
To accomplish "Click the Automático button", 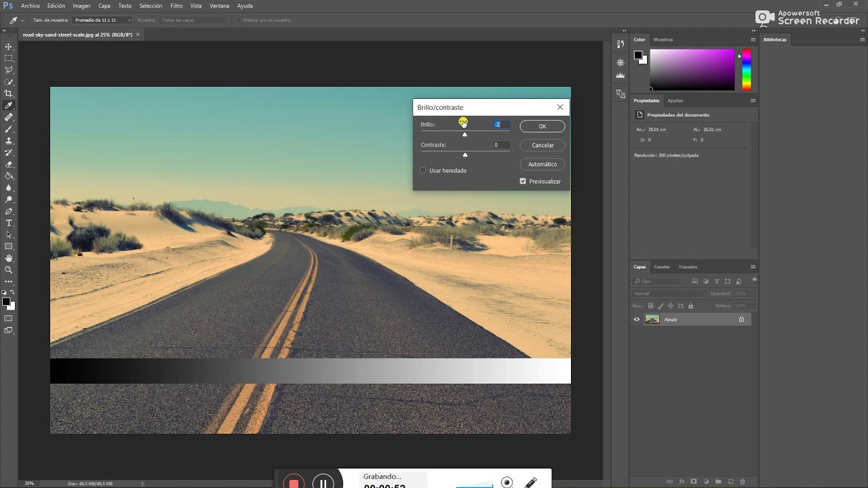I will point(542,164).
